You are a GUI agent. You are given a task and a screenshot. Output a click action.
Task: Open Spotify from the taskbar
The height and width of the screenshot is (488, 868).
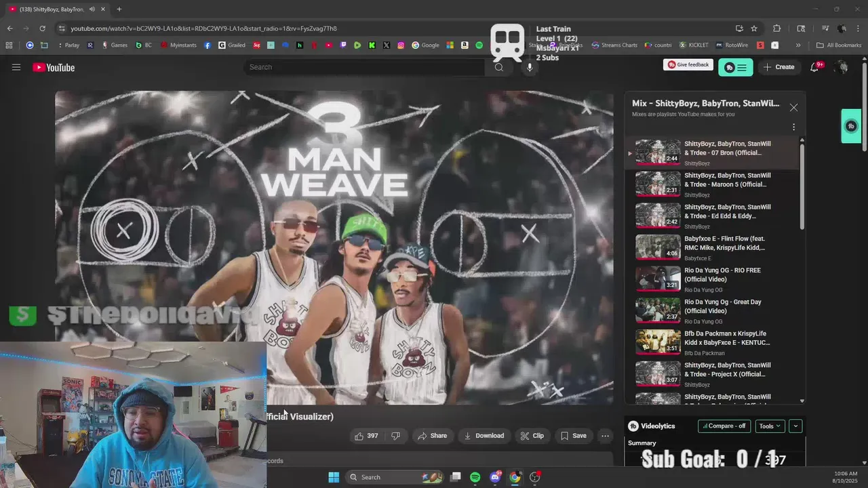coord(475,477)
